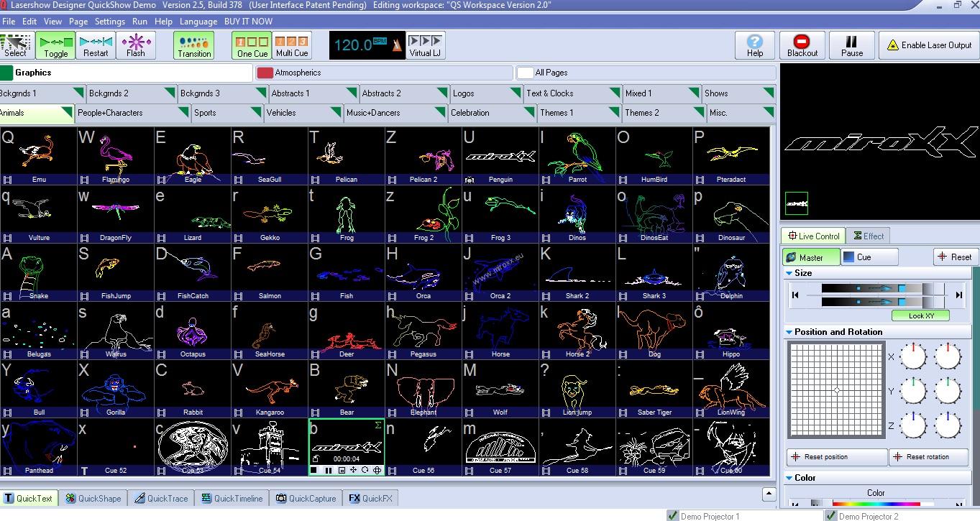The width and height of the screenshot is (980, 521).
Task: Switch to the Effect tab
Action: (867, 236)
